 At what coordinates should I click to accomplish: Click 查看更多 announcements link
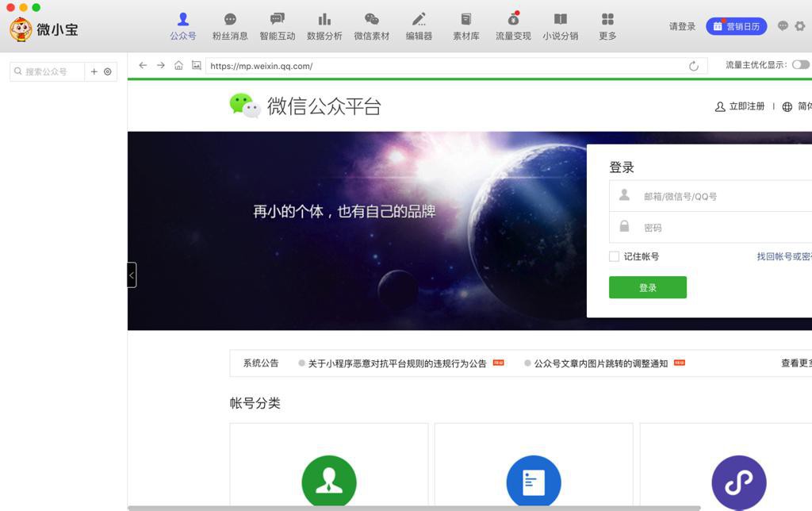[x=796, y=363]
